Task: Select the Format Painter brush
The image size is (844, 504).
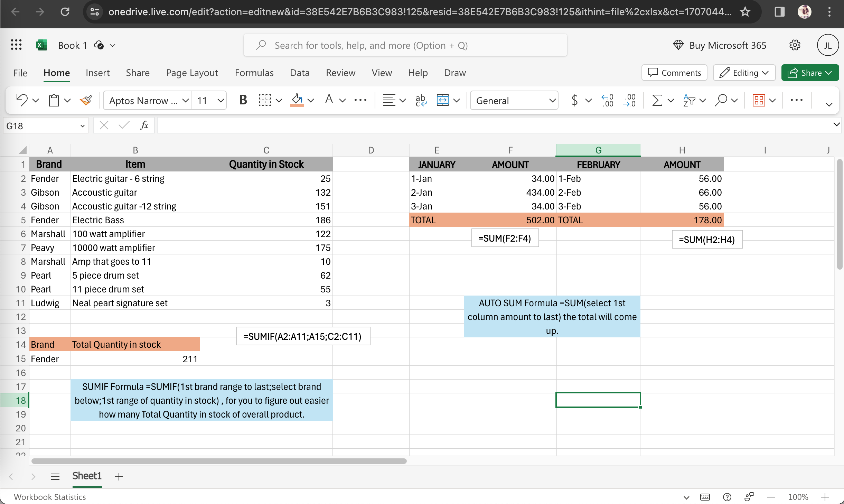Action: point(86,100)
